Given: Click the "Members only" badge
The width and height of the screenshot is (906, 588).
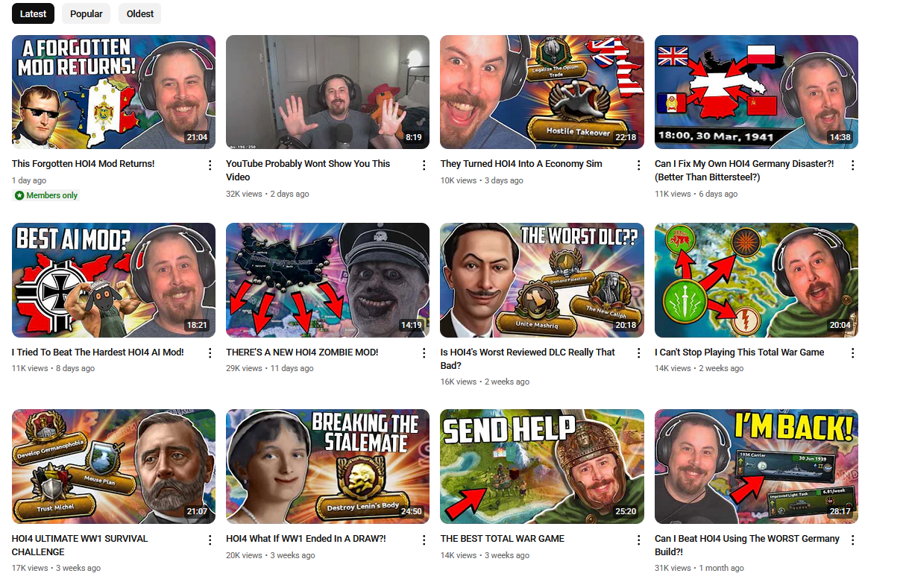Looking at the screenshot, I should (x=46, y=195).
